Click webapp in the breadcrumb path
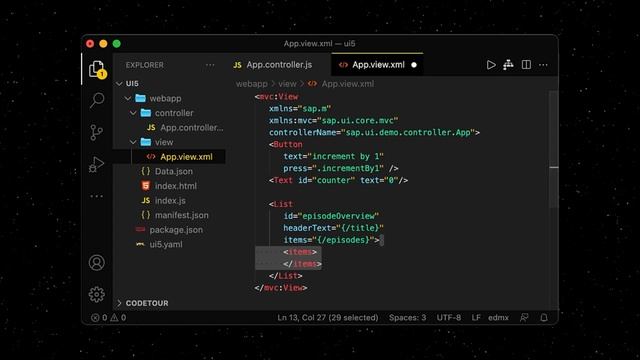This screenshot has height=360, width=640. [x=251, y=84]
